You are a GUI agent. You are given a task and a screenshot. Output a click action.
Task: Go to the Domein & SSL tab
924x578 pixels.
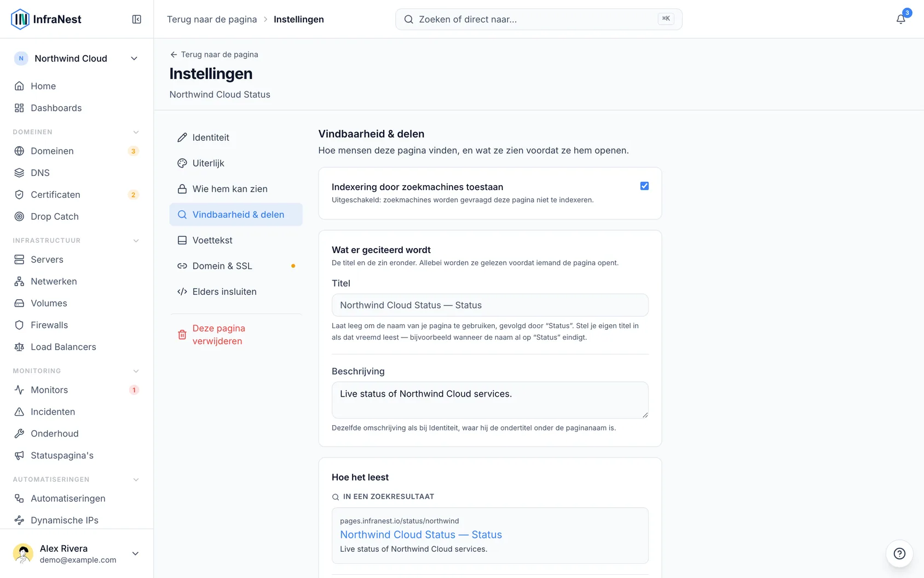pos(236,266)
